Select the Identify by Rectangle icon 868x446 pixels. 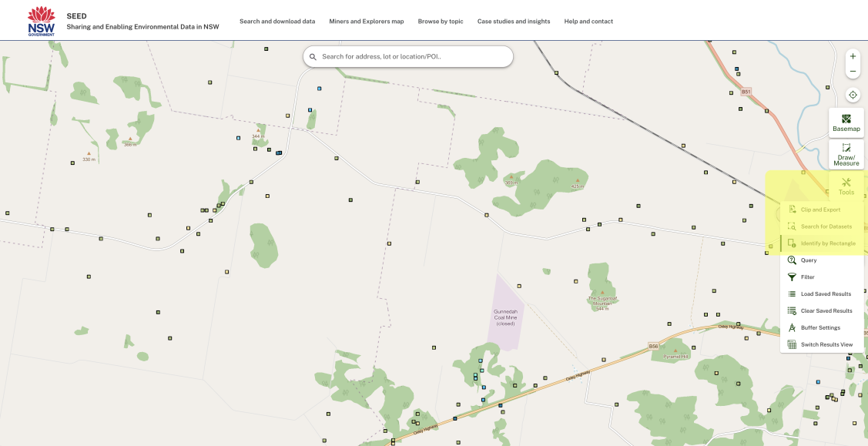(792, 243)
